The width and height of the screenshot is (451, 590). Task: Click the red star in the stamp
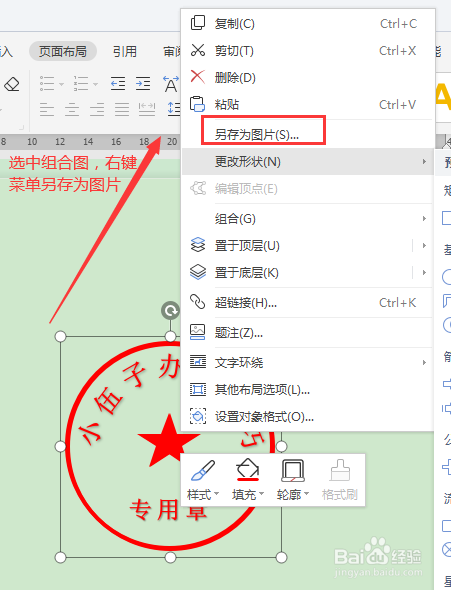(169, 441)
